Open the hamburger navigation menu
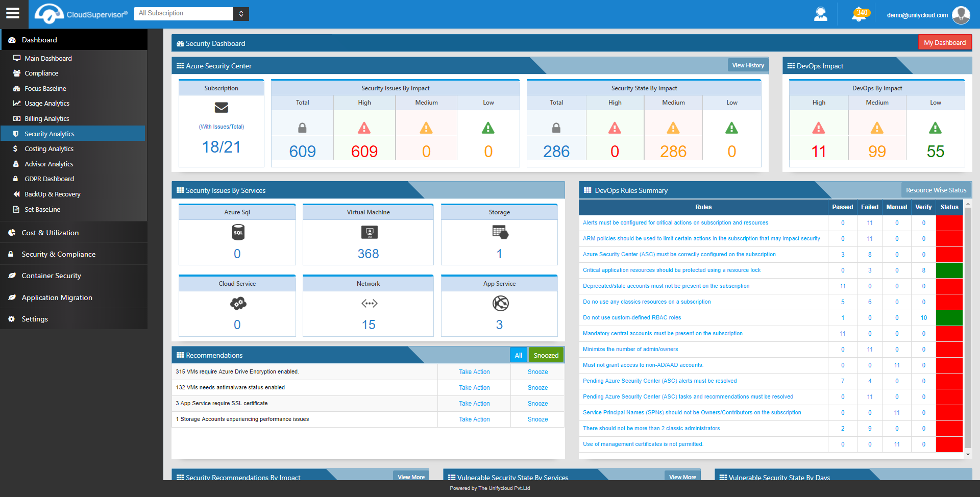 pyautogui.click(x=13, y=13)
